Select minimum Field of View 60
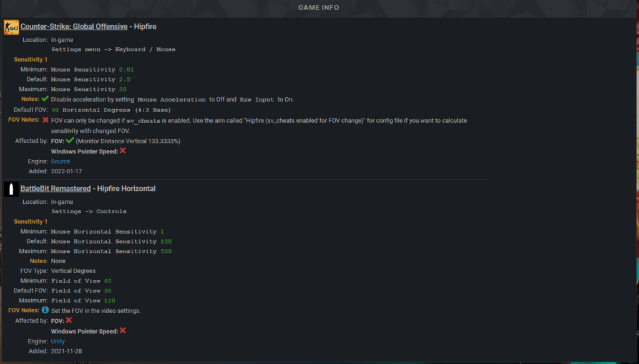Viewport: 639px width, 364px height. click(107, 281)
